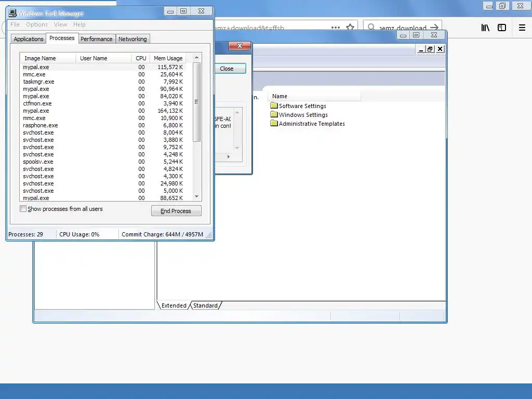Open the page actions three-dots menu
This screenshot has height=399, width=532.
[336, 28]
